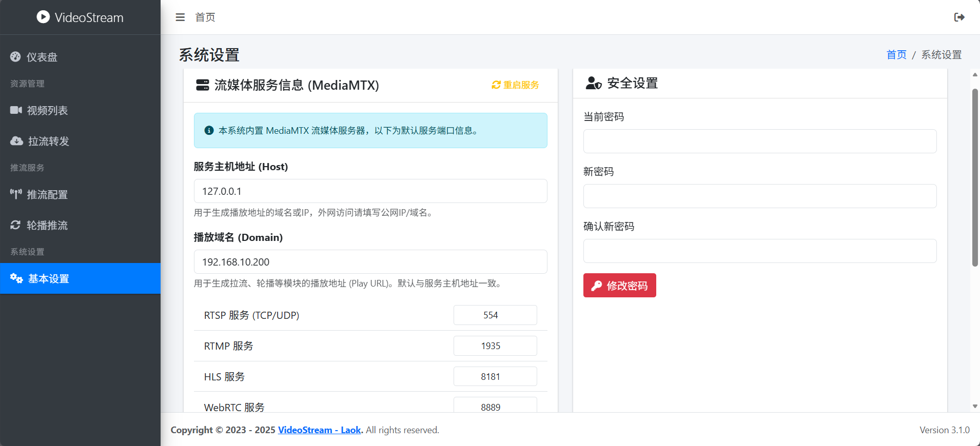Image resolution: width=980 pixels, height=446 pixels.
Task: Click the 确认新密码 input field
Action: pos(759,251)
